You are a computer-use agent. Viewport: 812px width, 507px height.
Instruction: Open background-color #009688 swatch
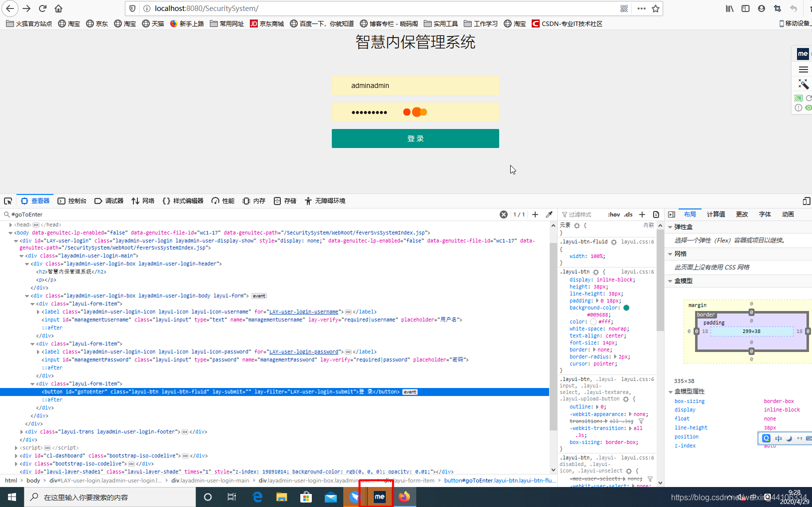pos(626,308)
